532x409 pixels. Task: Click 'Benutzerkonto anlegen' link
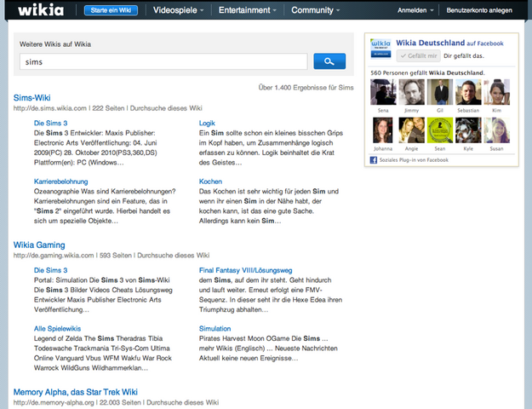(x=479, y=10)
